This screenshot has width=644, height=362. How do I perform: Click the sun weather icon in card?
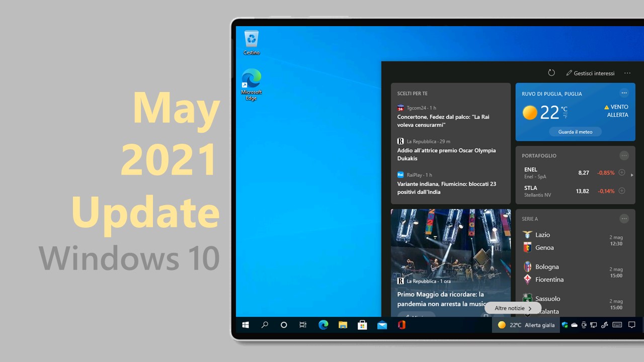tap(530, 113)
